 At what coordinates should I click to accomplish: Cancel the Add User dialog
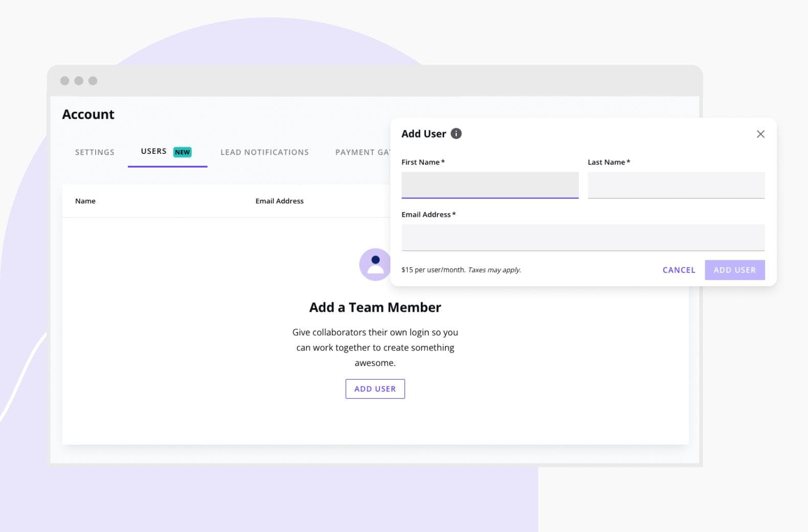pos(679,270)
